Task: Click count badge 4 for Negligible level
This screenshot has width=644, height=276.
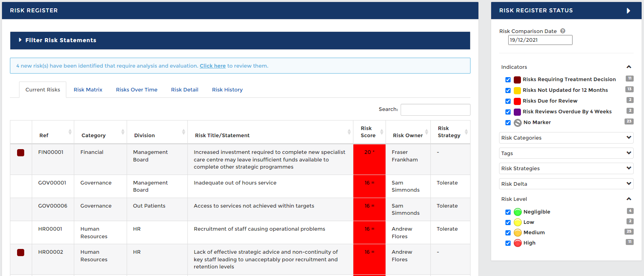Action: [x=630, y=211]
